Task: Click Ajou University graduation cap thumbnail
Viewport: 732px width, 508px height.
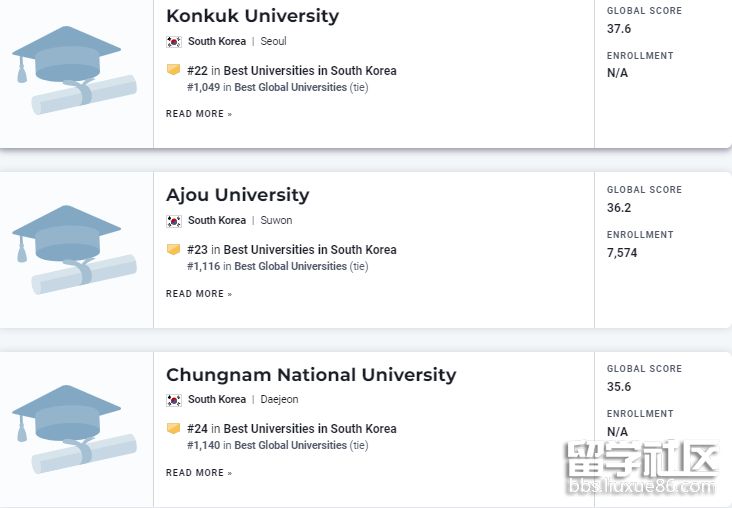Action: tap(74, 249)
